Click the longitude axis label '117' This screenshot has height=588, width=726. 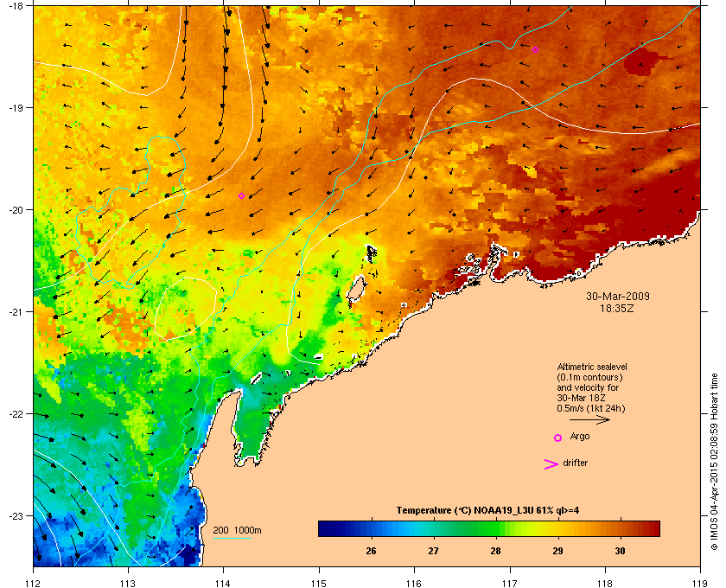pyautogui.click(x=509, y=584)
